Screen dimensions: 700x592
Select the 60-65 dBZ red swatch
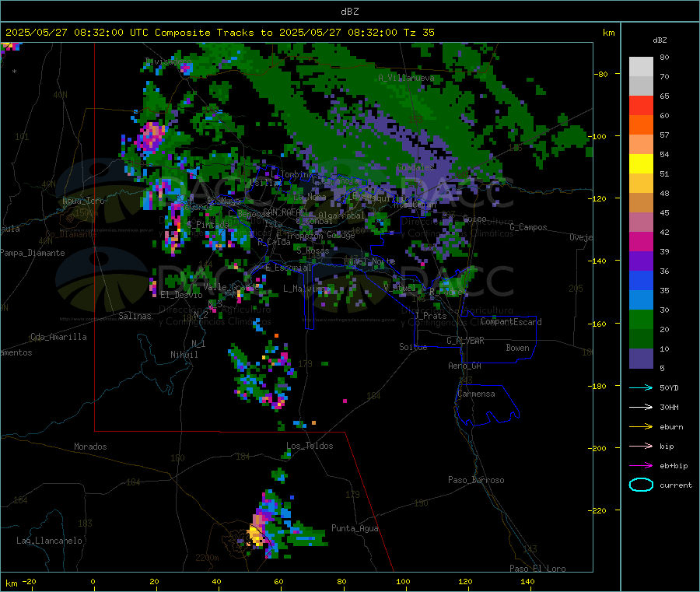click(x=641, y=105)
